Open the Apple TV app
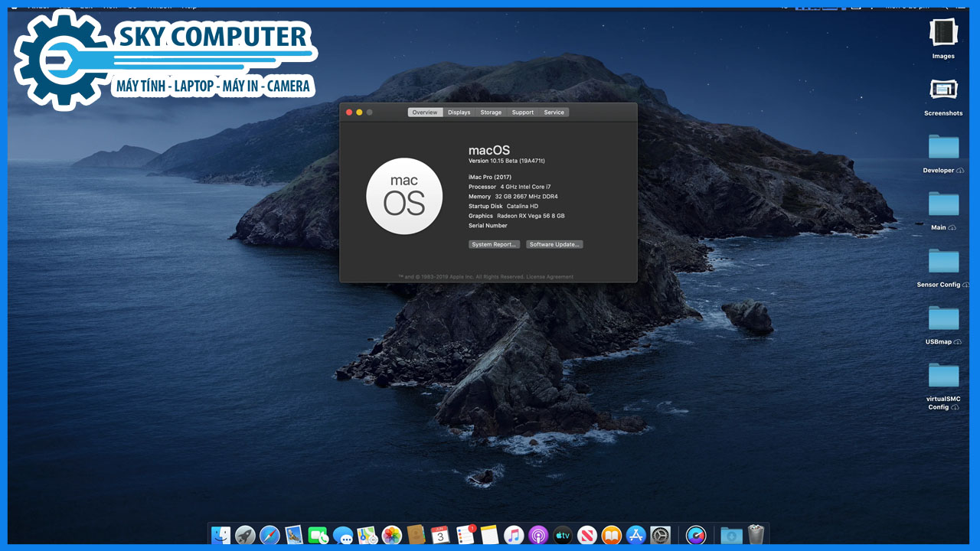This screenshot has height=551, width=980. 563,535
